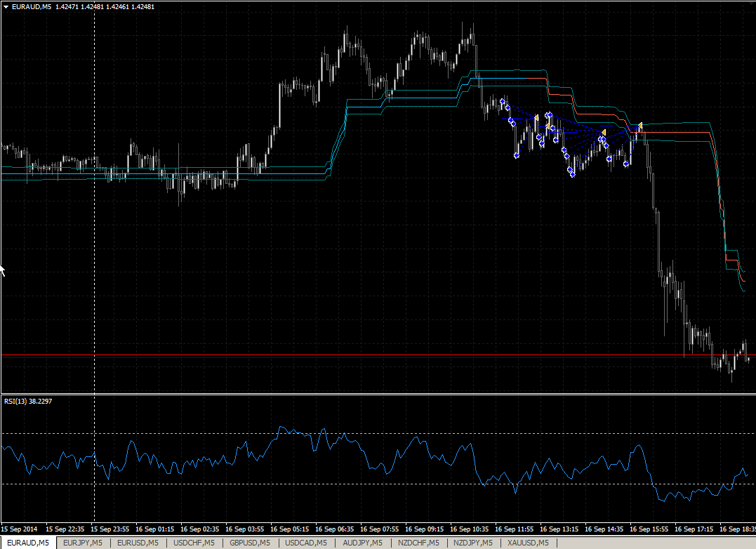Viewport: 756px width, 549px height.
Task: Select the USDCHF,M5 chart tab
Action: pos(194,543)
